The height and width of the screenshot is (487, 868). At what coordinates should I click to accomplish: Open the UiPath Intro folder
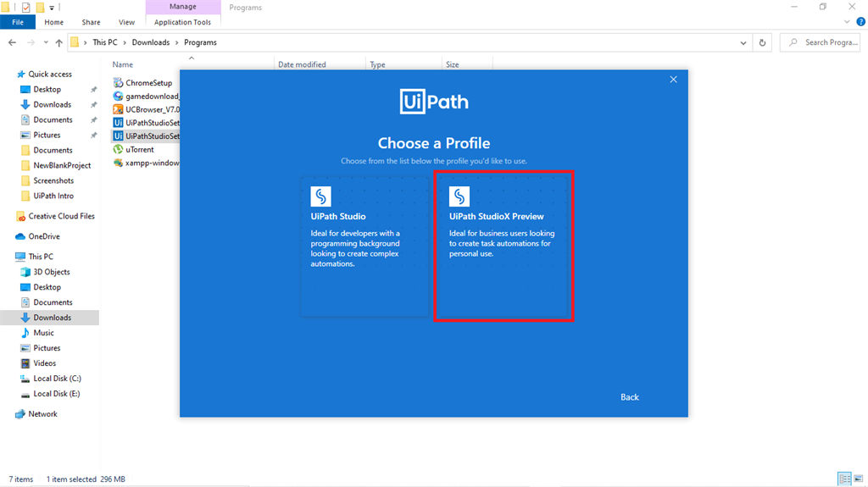(x=53, y=196)
